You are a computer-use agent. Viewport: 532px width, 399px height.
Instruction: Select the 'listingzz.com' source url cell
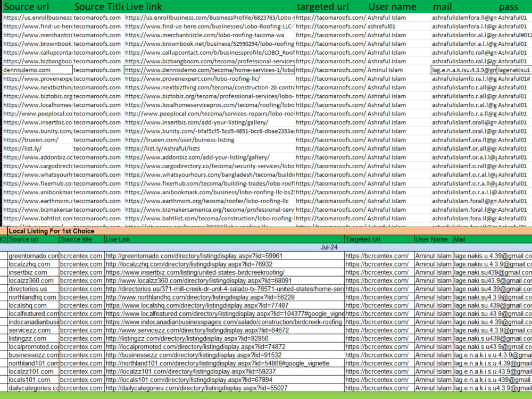33,338
